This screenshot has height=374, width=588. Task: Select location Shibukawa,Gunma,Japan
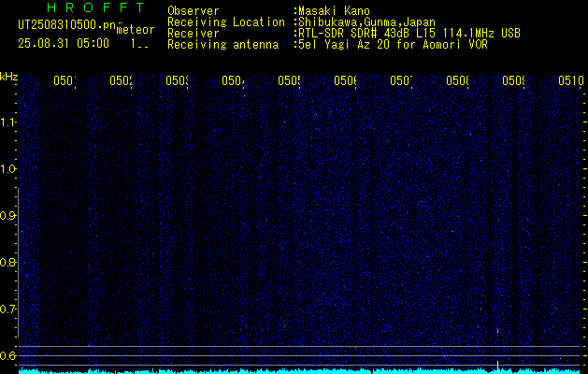366,22
